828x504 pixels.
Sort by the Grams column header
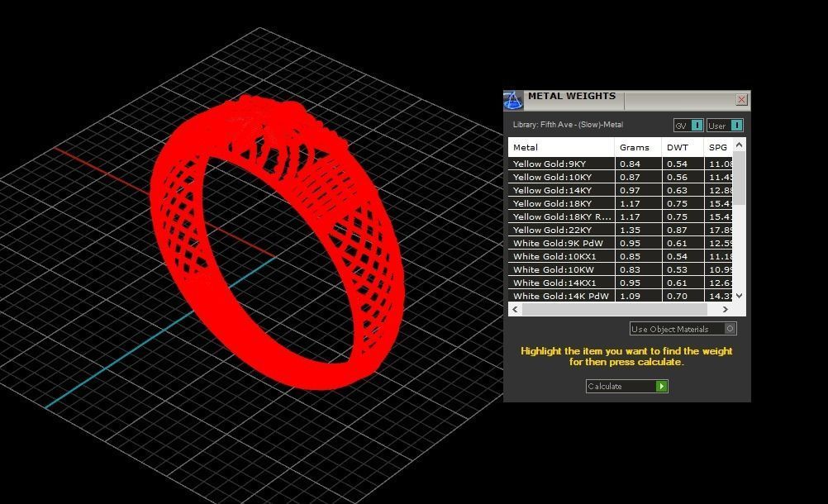pos(638,147)
